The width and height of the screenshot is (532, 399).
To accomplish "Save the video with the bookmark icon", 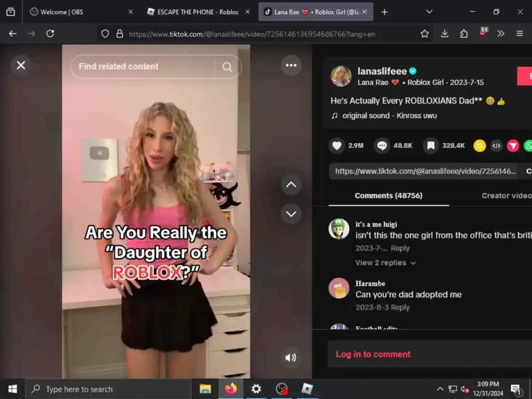I will click(431, 145).
